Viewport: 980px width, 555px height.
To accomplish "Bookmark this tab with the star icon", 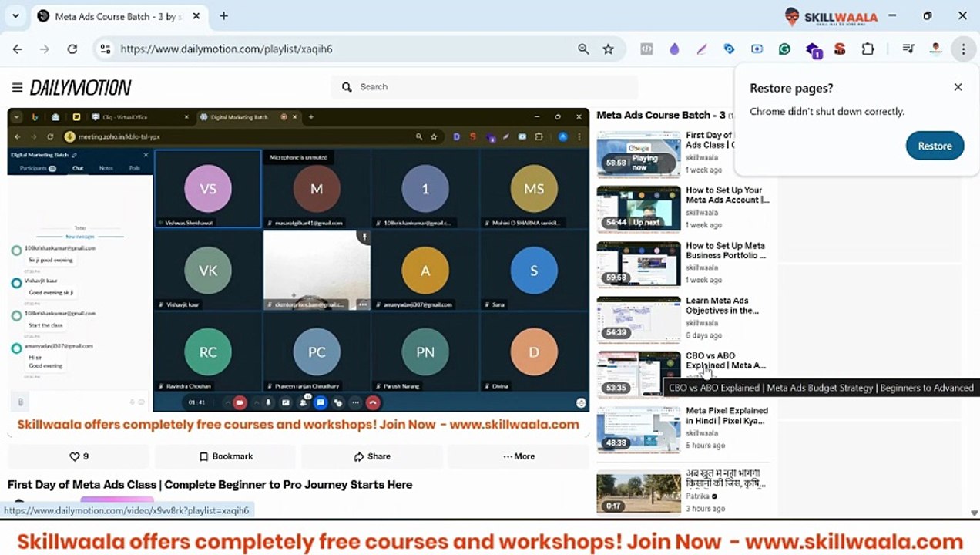I will (608, 49).
